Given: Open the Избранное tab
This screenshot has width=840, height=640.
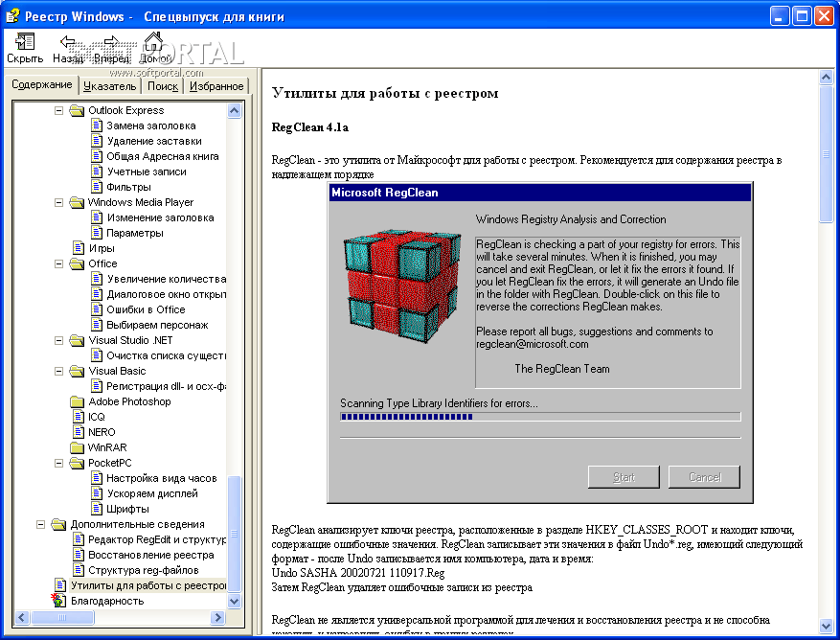Looking at the screenshot, I should tap(216, 86).
